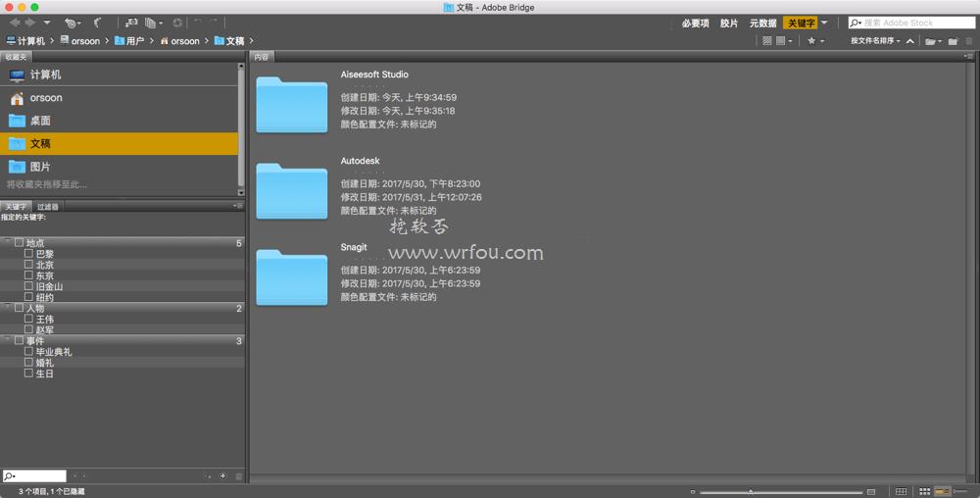980x498 pixels.
Task: Check the 毕业典礼 keyword
Action: (28, 351)
